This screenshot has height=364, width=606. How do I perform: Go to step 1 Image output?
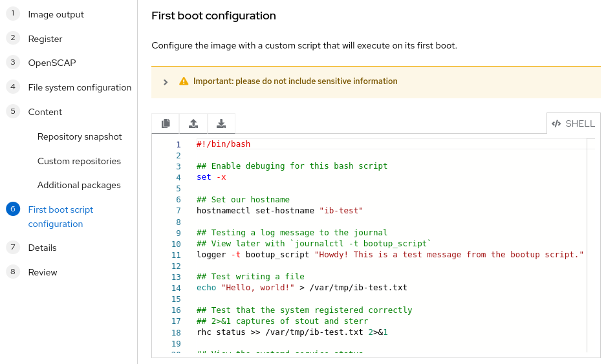click(56, 14)
